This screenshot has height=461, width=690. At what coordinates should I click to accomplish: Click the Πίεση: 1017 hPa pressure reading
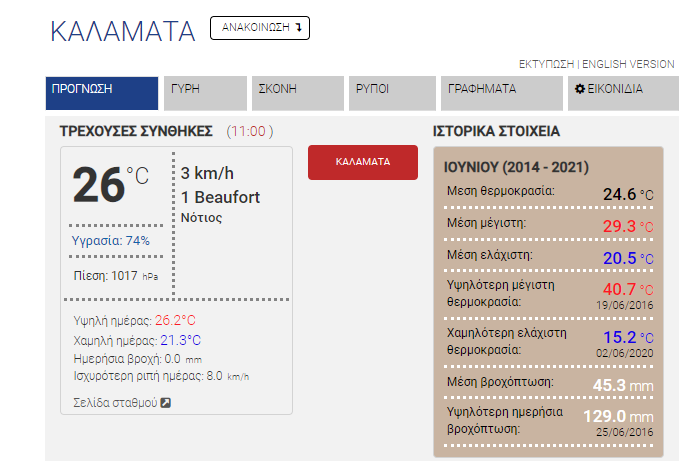116,276
